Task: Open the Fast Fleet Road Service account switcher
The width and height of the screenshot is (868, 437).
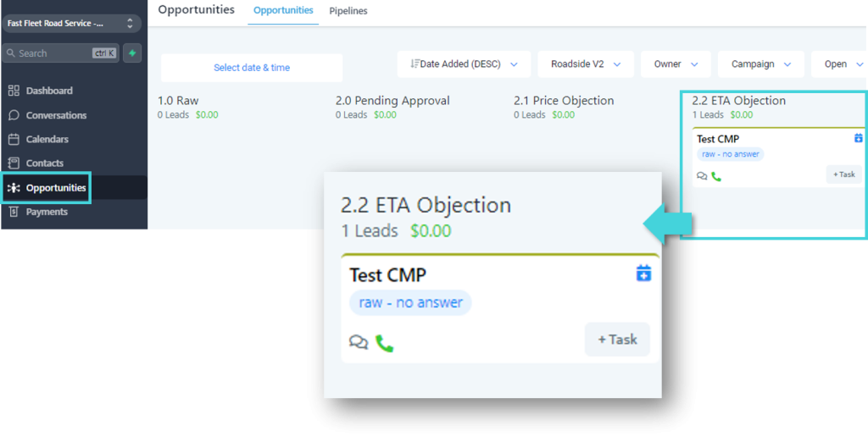Action: coord(71,24)
